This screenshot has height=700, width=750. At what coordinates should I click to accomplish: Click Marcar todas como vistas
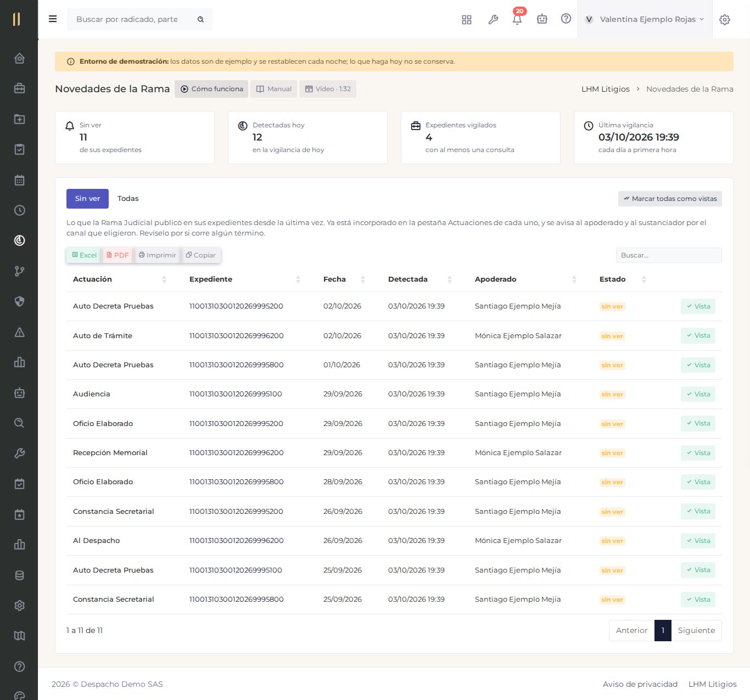tap(670, 199)
